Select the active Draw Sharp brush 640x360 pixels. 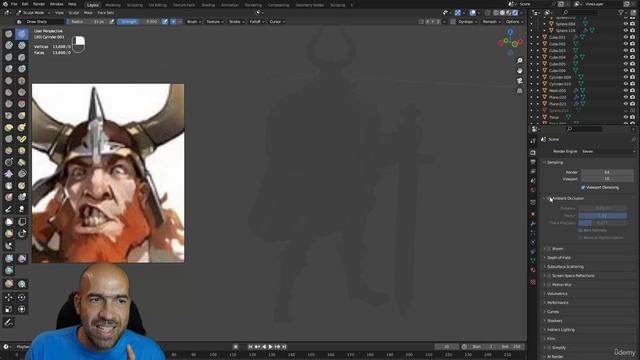[22, 34]
